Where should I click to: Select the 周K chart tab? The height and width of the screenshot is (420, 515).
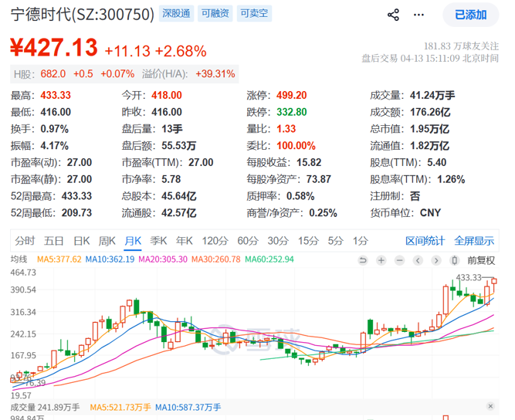107,241
